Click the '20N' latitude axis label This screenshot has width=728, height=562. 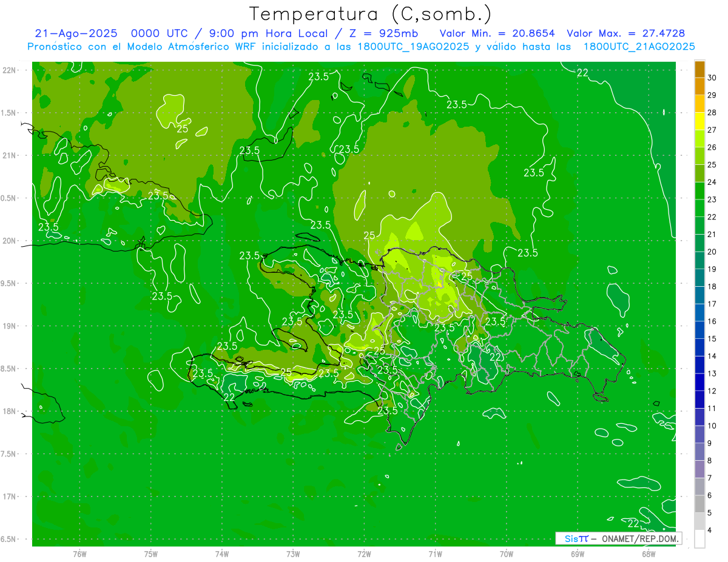click(9, 241)
